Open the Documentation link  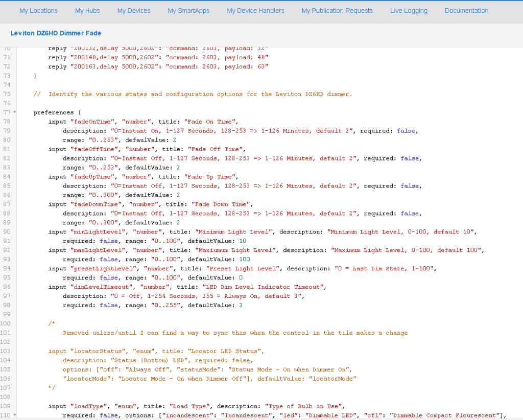point(467,11)
